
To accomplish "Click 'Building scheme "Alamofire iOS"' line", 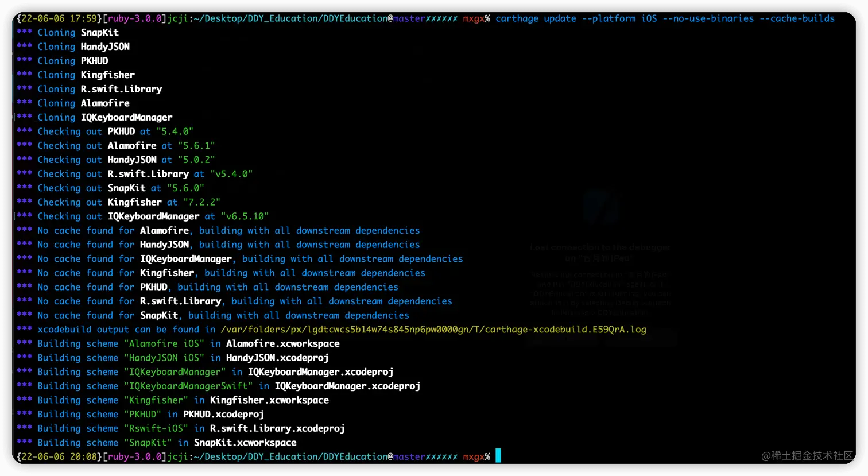I will [x=178, y=343].
